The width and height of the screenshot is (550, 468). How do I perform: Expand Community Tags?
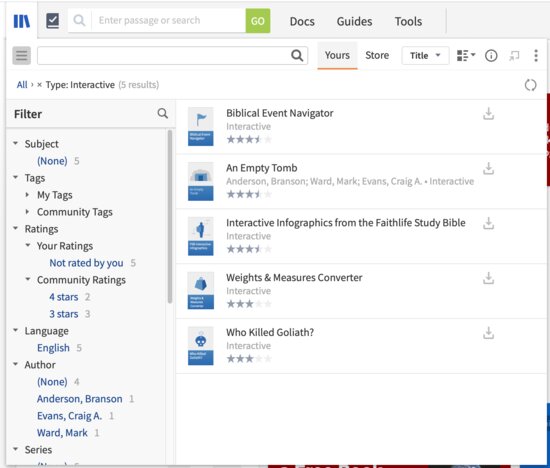click(27, 212)
